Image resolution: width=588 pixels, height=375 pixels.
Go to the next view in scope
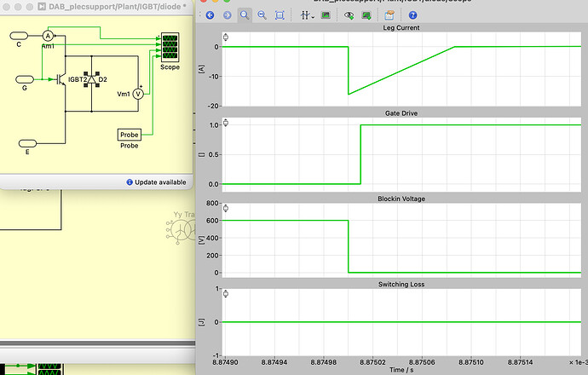[228, 15]
